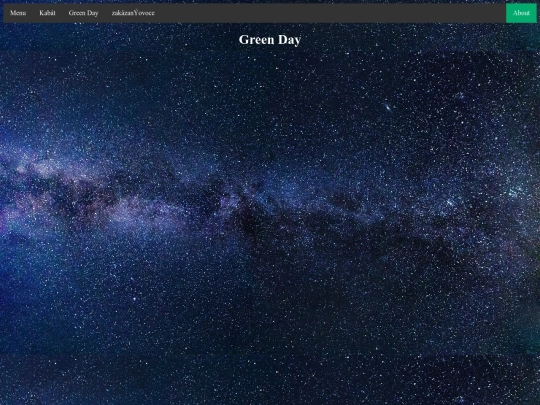540x405 pixels.
Task: Click the green About button
Action: point(521,13)
